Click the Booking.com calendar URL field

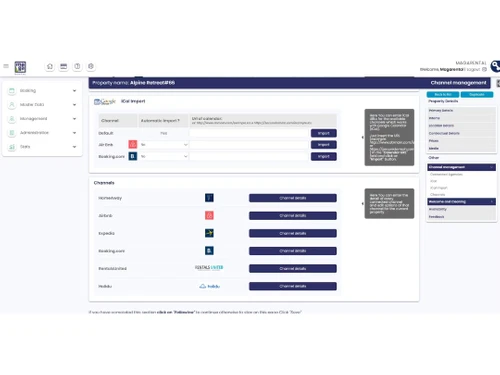(249, 156)
